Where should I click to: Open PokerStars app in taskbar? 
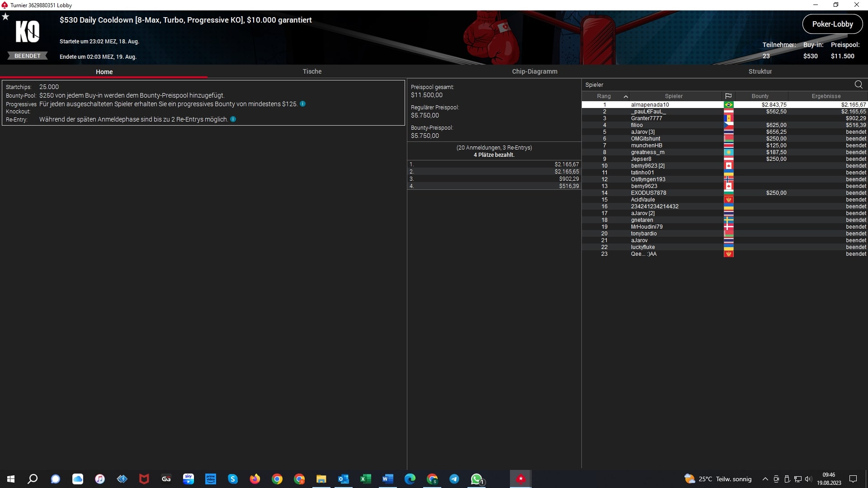coord(521,479)
